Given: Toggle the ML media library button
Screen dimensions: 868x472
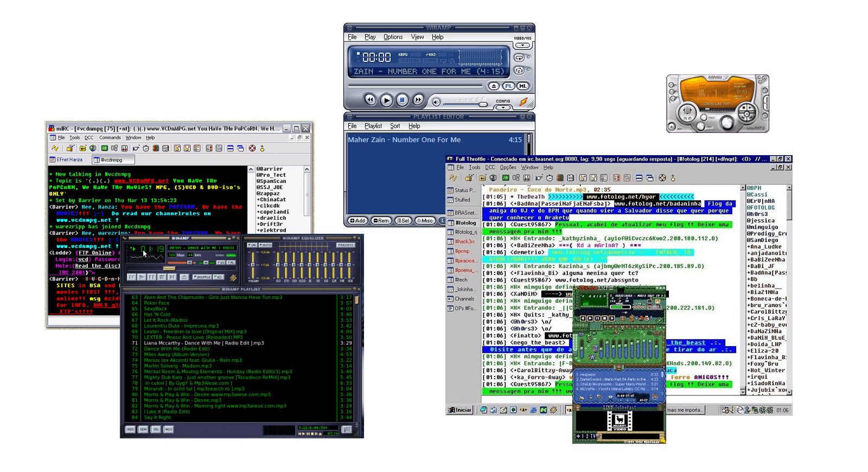Looking at the screenshot, I should pos(522,86).
